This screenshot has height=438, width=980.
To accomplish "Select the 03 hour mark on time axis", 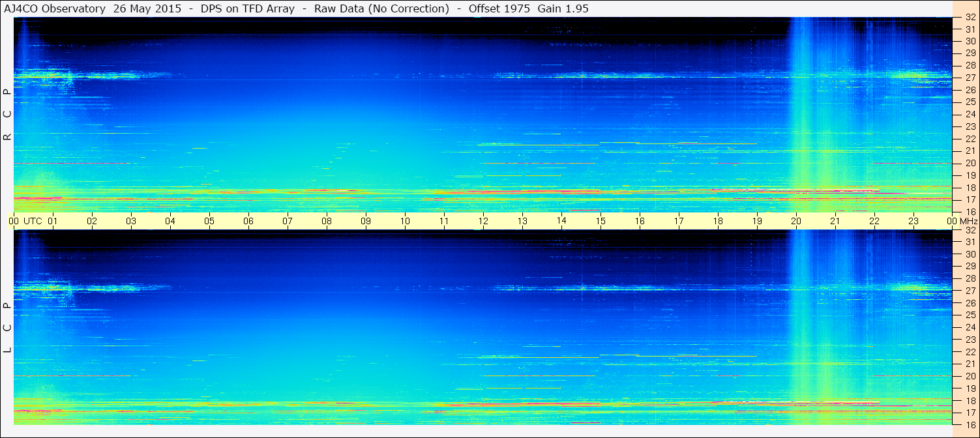I will [x=131, y=221].
